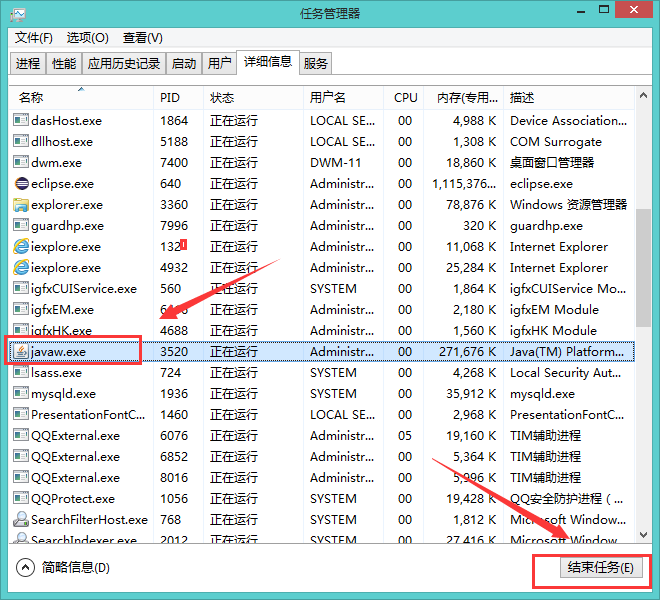This screenshot has width=660, height=600.
Task: Click the QQExternal.exe icon for PID 6852
Action: (21, 456)
